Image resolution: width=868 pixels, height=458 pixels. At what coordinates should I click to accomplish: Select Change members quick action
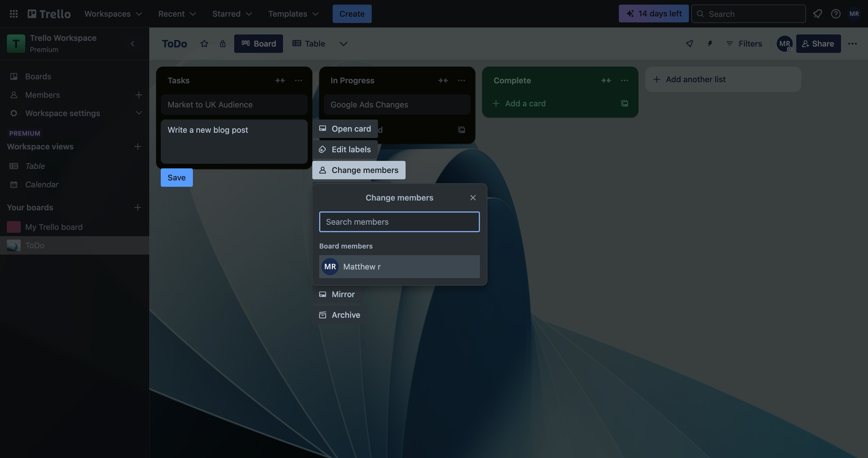[x=359, y=170]
